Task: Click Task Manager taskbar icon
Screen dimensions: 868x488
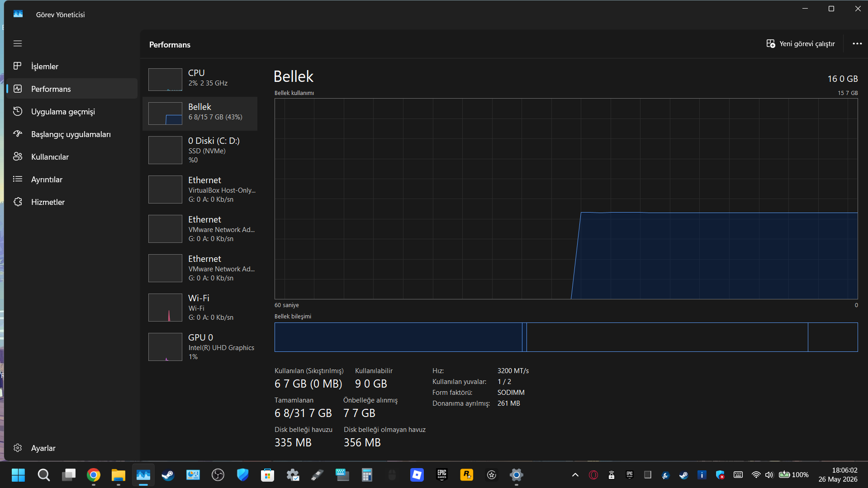Action: click(143, 475)
